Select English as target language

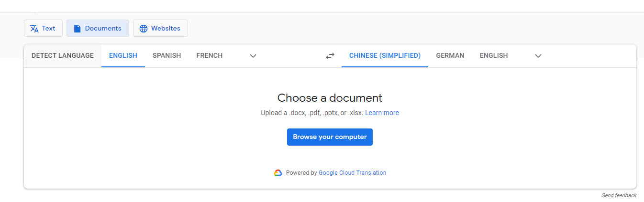click(493, 55)
